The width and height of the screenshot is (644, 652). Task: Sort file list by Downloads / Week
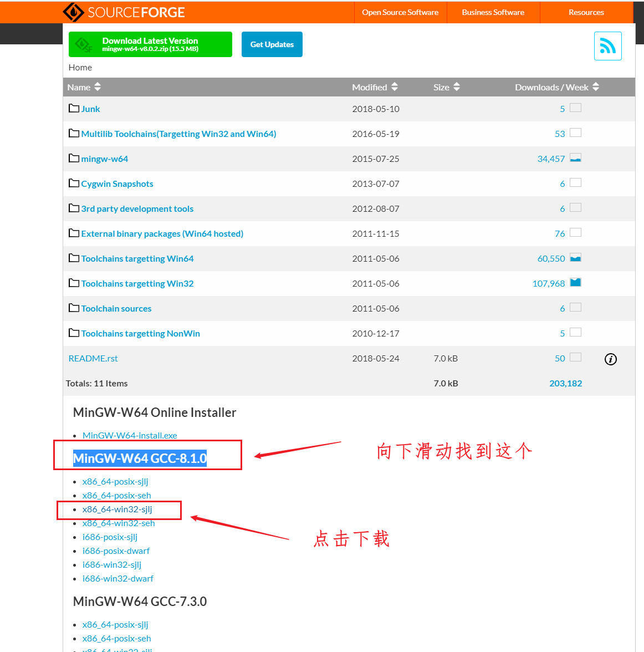557,88
